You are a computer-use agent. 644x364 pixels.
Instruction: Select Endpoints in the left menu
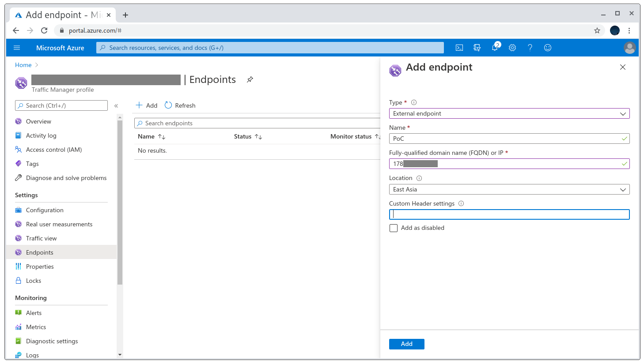(x=61, y=252)
